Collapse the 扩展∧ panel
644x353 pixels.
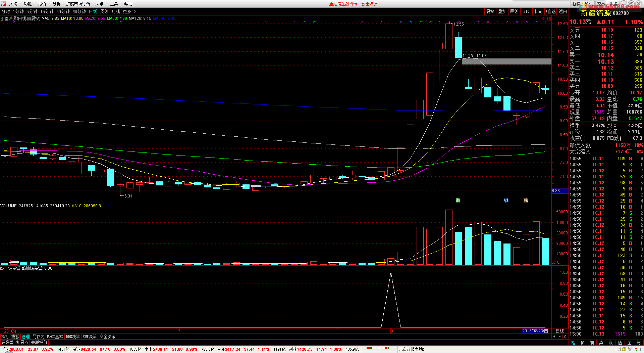coord(22,343)
